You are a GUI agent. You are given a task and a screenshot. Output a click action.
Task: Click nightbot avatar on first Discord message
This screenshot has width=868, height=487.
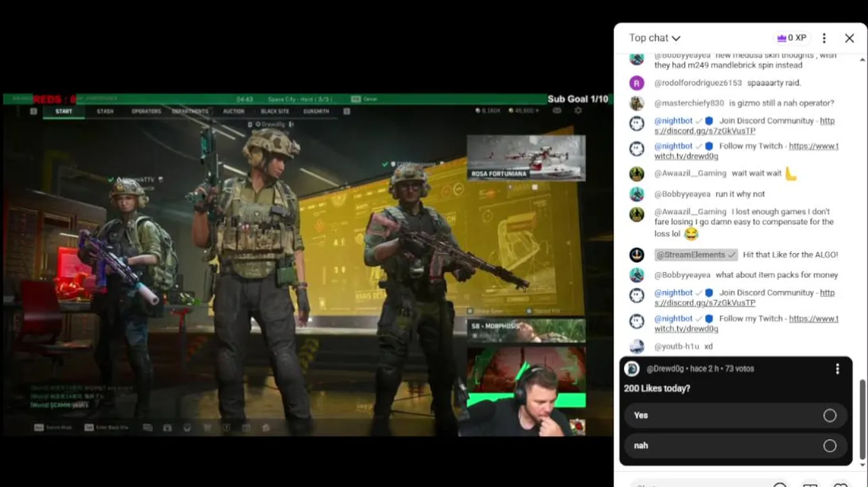click(x=637, y=123)
